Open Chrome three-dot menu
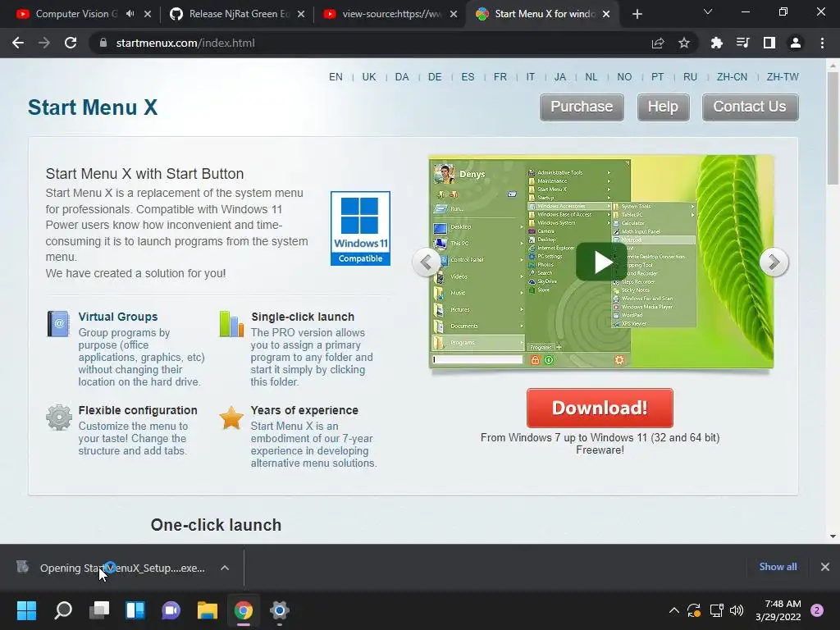The width and height of the screenshot is (840, 630). coord(822,43)
